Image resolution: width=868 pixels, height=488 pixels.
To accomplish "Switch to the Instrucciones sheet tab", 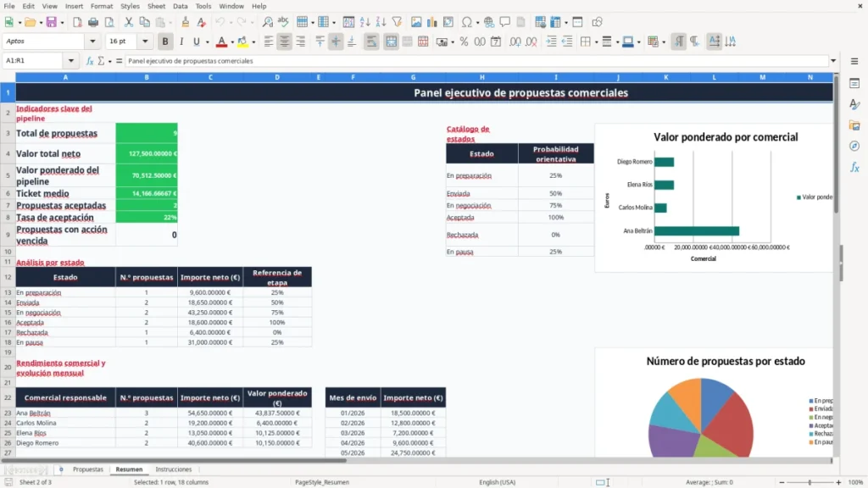I will [173, 469].
